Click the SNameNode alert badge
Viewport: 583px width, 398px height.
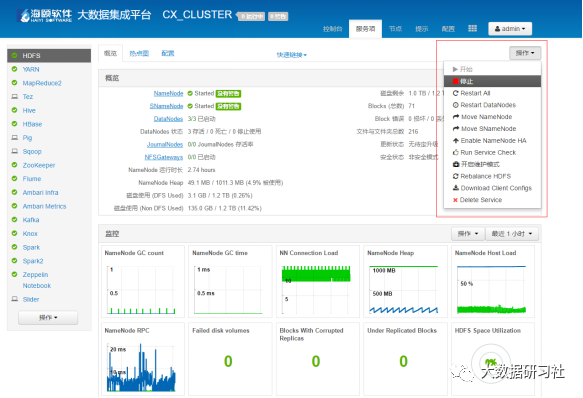[229, 106]
